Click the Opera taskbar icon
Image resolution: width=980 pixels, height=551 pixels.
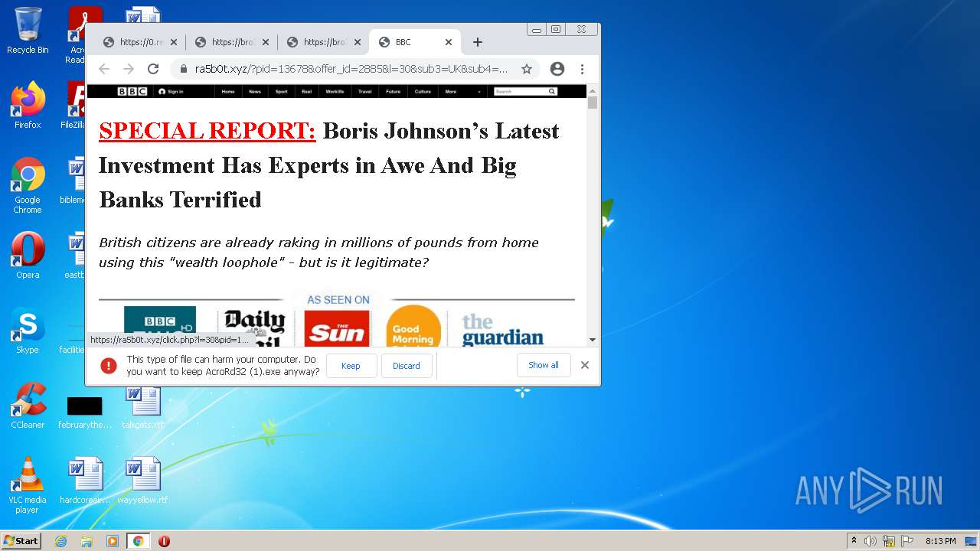point(164,541)
